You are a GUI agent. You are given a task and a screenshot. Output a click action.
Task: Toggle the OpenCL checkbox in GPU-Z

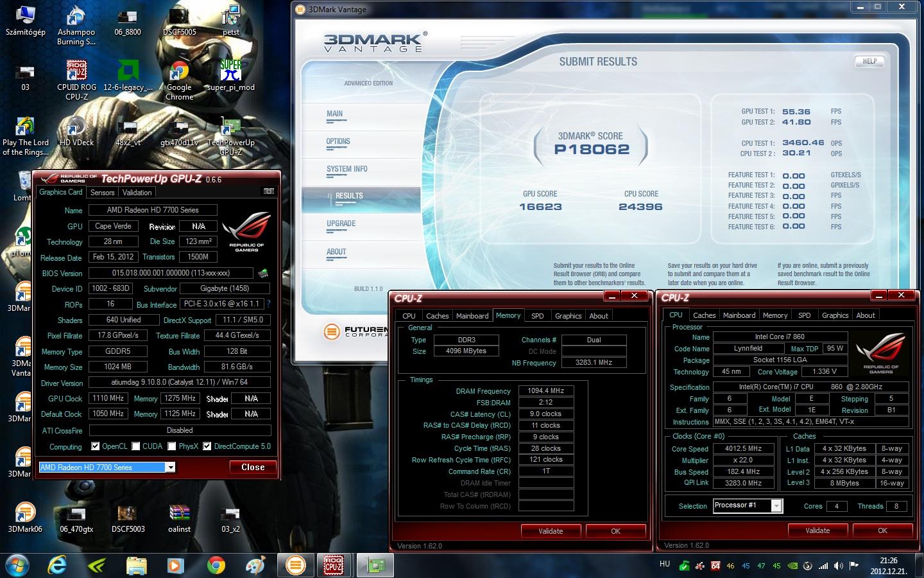(x=95, y=446)
